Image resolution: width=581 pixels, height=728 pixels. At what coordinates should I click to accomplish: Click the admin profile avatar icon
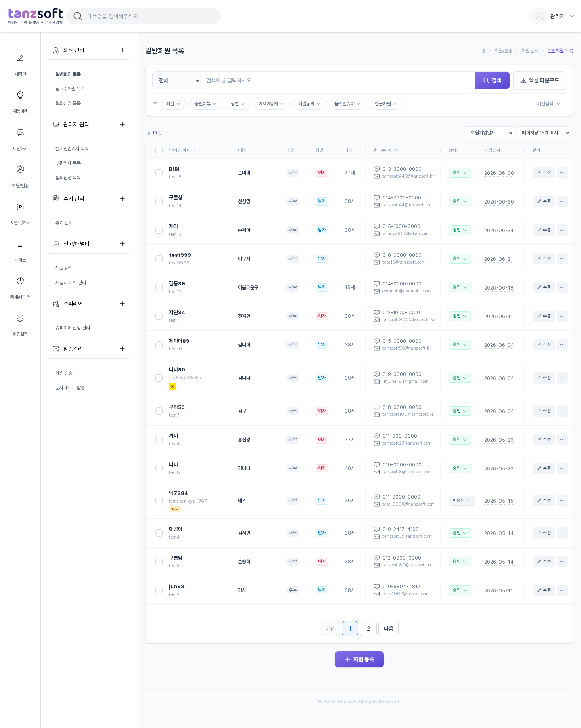point(539,16)
